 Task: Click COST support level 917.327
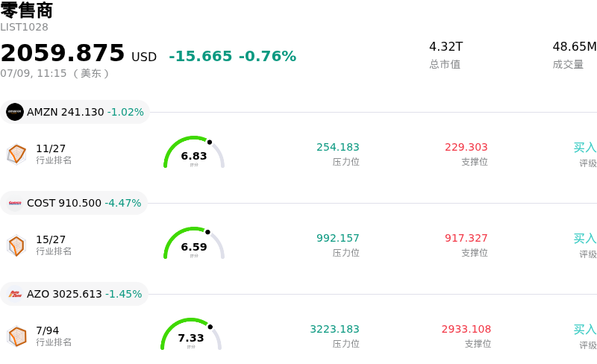point(466,238)
